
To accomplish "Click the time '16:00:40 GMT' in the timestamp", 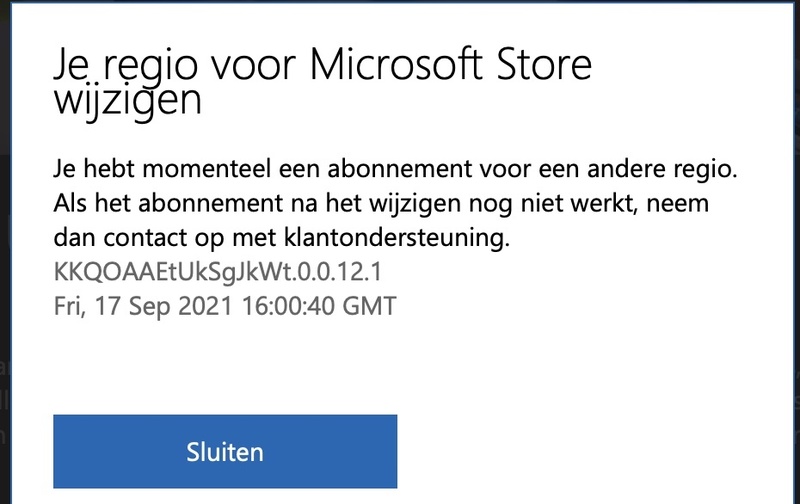I will pyautogui.click(x=315, y=306).
